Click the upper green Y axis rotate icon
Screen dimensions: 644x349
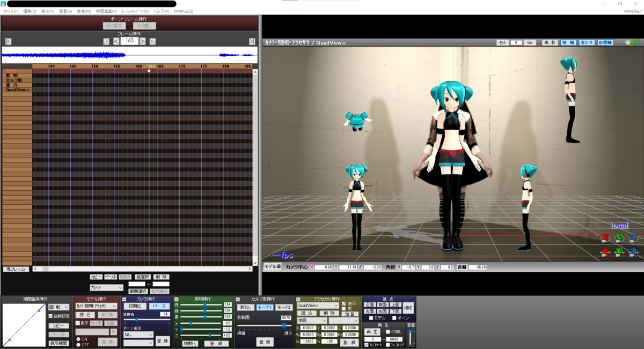click(x=620, y=237)
